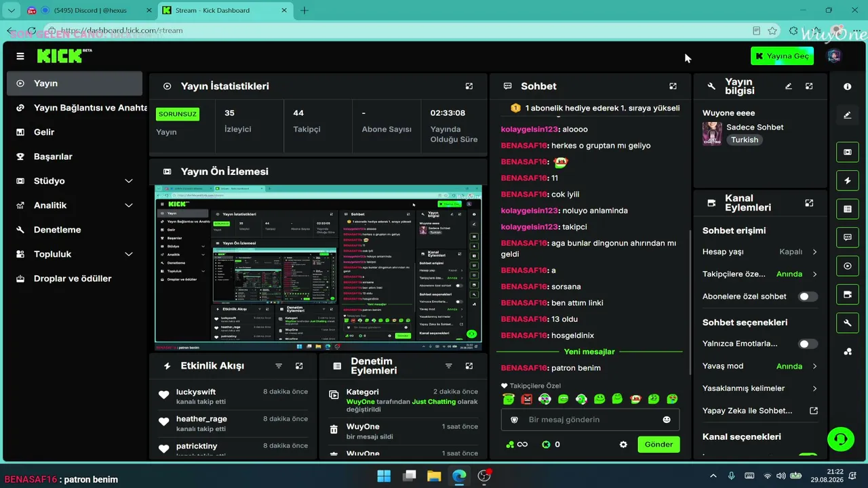
Task: Toggle channel actions widget in right rail
Action: [848, 295]
